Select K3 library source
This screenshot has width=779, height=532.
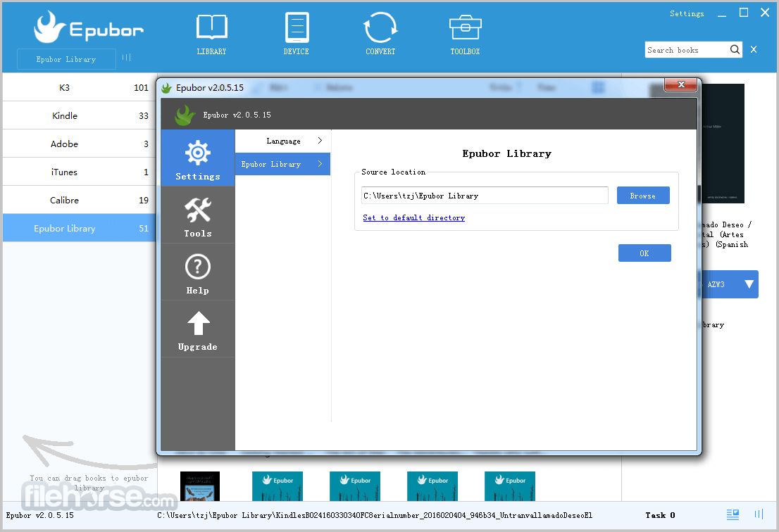click(79, 87)
